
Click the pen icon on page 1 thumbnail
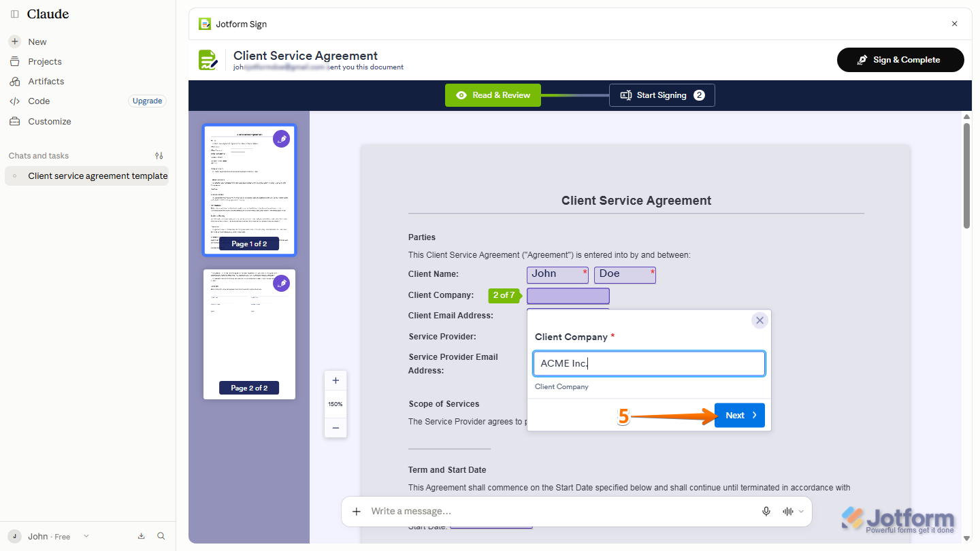coord(281,139)
